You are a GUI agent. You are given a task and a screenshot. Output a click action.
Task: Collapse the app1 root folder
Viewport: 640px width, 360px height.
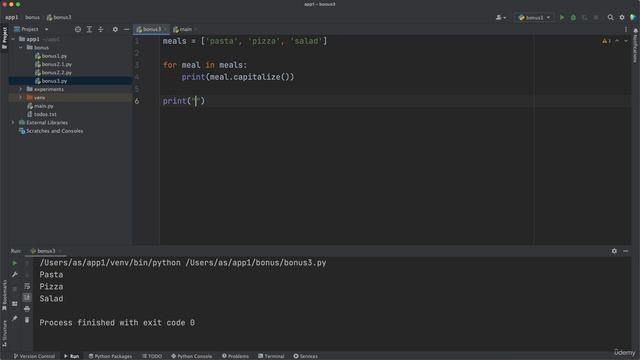[13, 39]
